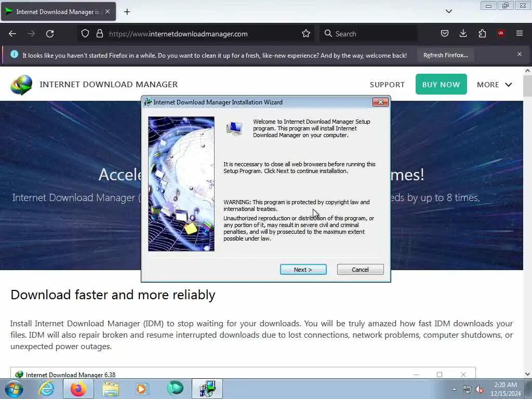The width and height of the screenshot is (532, 399).
Task: Open the Firefox extensions puzzle icon
Action: 482,33
